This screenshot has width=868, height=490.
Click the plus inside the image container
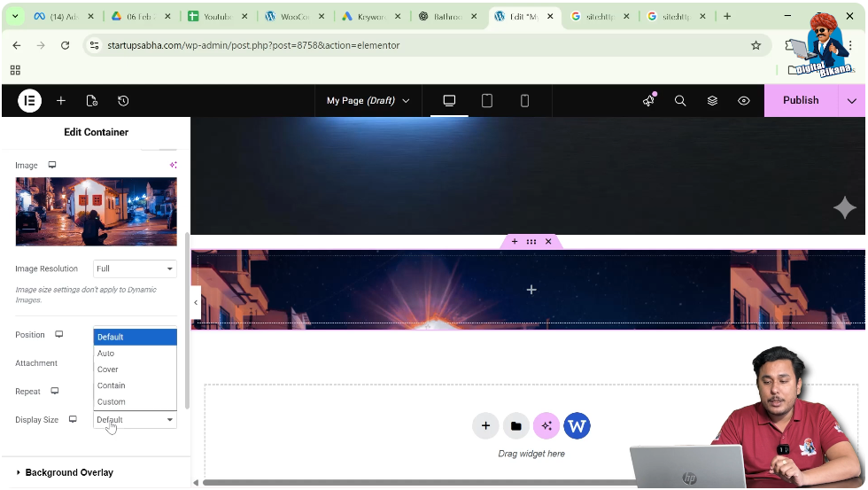531,290
